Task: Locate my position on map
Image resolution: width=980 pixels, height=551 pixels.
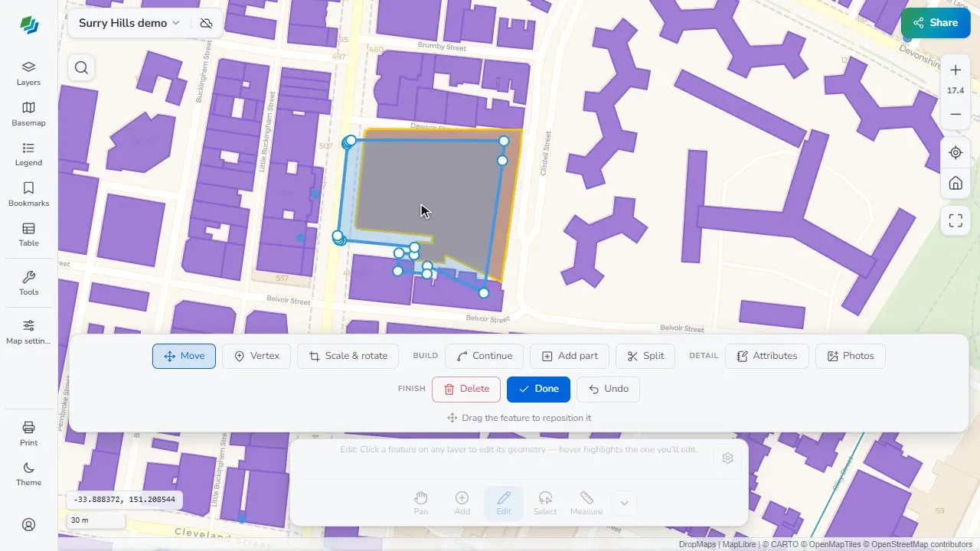Action: 955,152
